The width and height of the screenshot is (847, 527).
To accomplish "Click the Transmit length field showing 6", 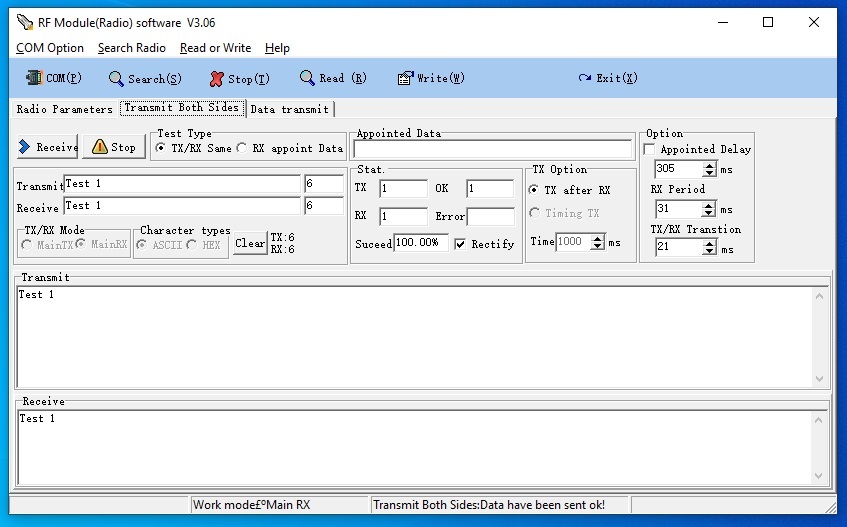I will tap(324, 184).
